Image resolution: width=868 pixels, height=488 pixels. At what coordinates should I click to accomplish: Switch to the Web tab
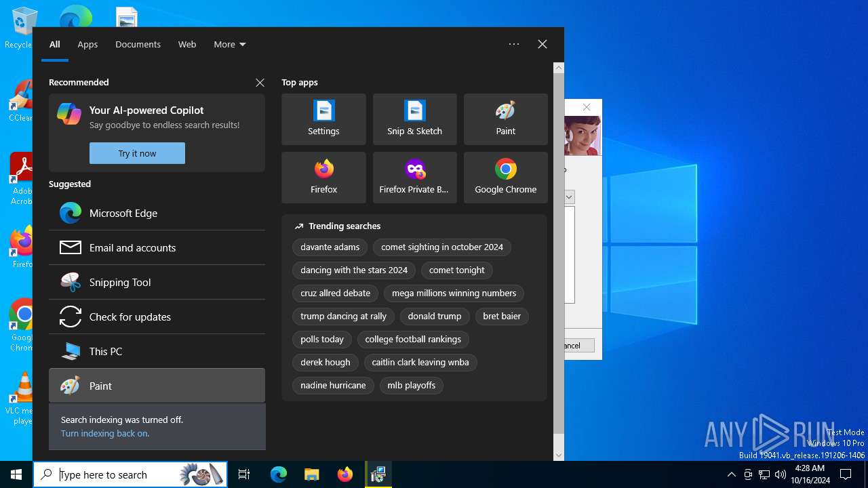click(x=187, y=44)
